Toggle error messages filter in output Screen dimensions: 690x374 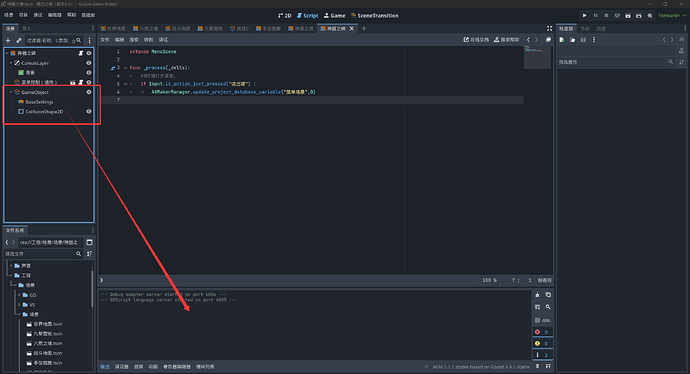(x=542, y=332)
